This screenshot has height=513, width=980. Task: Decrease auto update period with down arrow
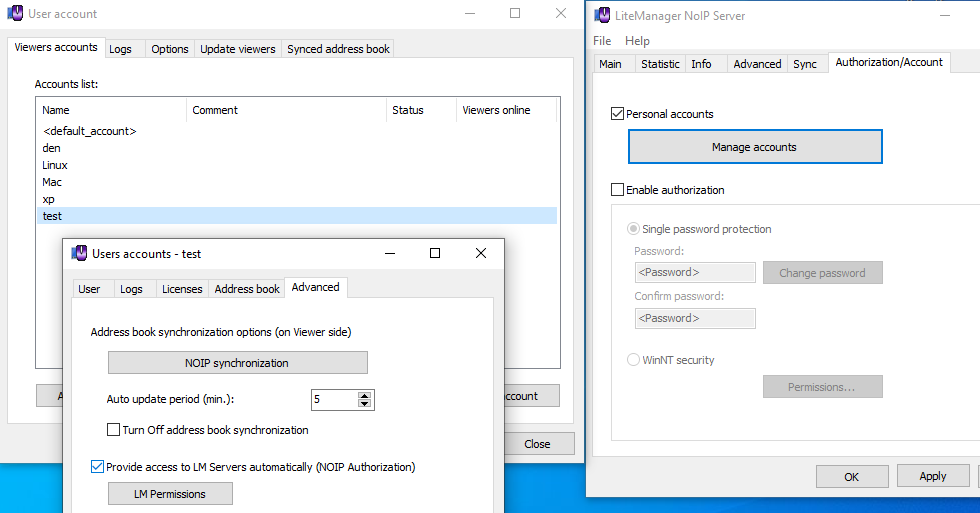point(364,404)
